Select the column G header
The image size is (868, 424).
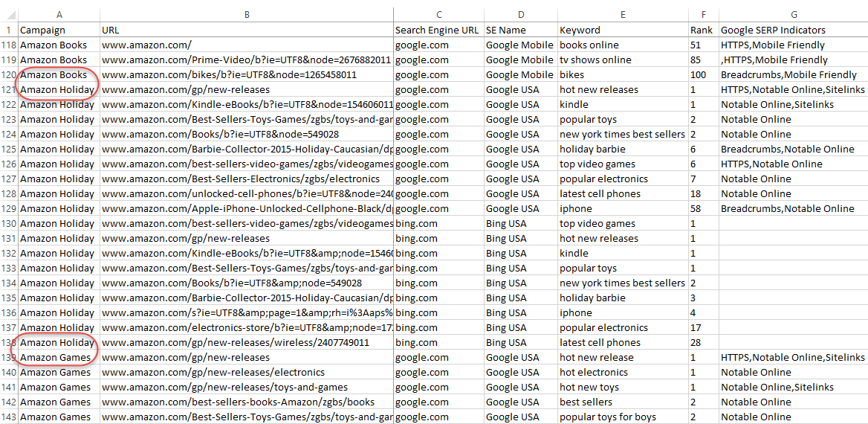(x=793, y=14)
